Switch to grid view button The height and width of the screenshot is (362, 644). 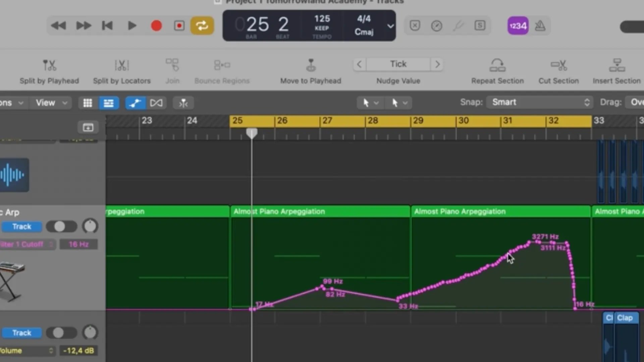pyautogui.click(x=88, y=103)
